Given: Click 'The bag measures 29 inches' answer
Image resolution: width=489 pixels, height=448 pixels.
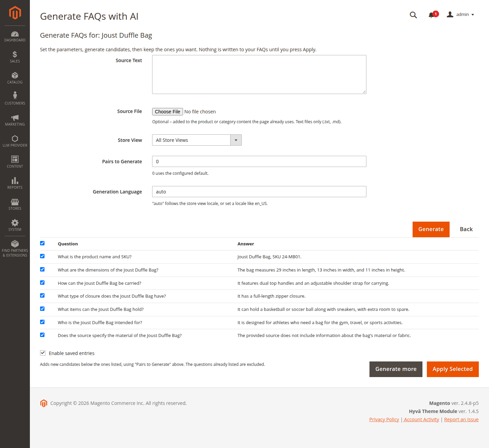Looking at the screenshot, I should tap(321, 270).
